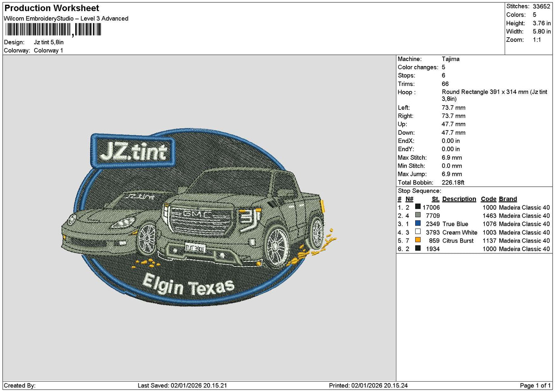The height and width of the screenshot is (392, 555).
Task: Click the Cream White color swatch
Action: coord(418,232)
